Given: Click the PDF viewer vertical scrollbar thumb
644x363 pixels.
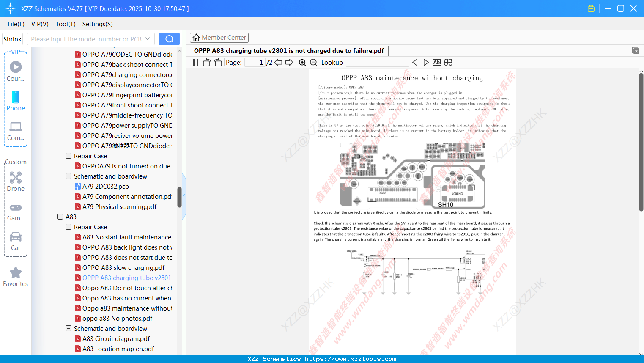Looking at the screenshot, I should pyautogui.click(x=641, y=142).
